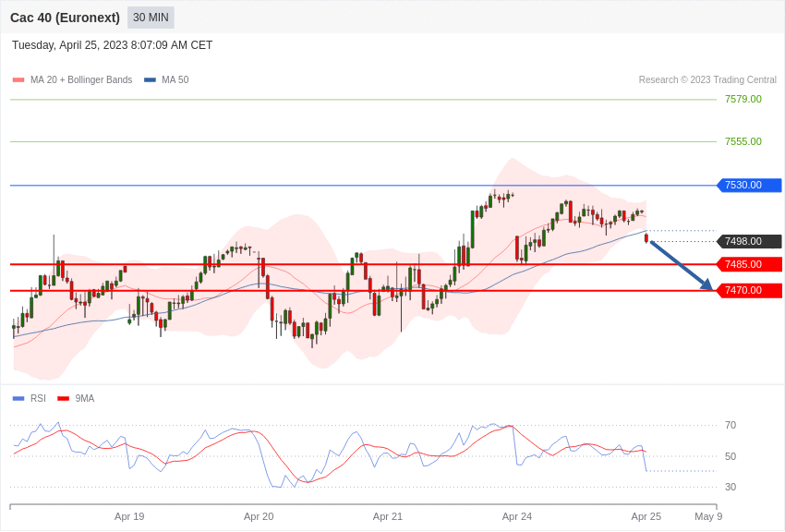Click the May 9 date on time axis
This screenshot has width=785, height=532.
pyautogui.click(x=708, y=516)
